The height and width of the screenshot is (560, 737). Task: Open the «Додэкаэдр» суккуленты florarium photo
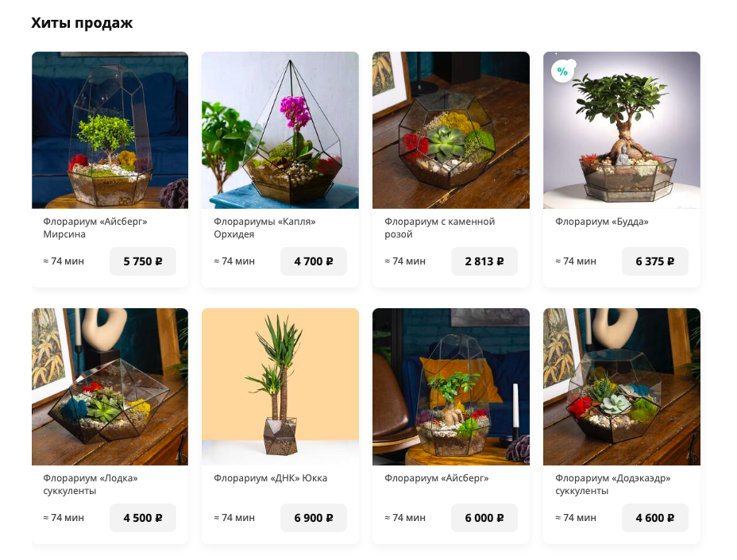point(621,387)
